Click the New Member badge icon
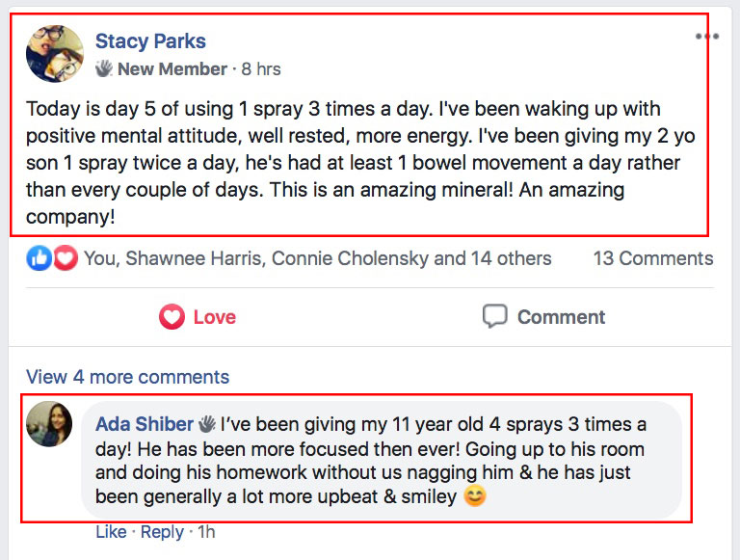This screenshot has height=560, width=740. point(104,69)
